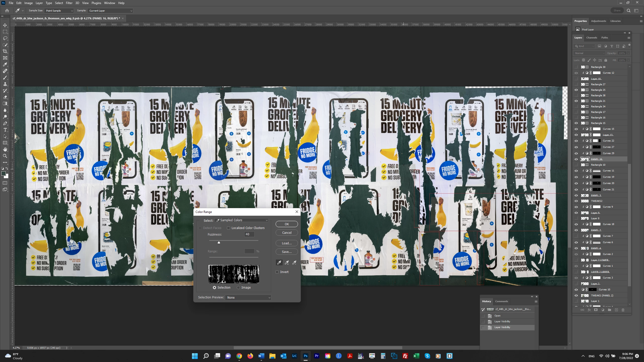The image size is (644, 362).
Task: Select the Clone Stamp tool
Action: click(5, 84)
